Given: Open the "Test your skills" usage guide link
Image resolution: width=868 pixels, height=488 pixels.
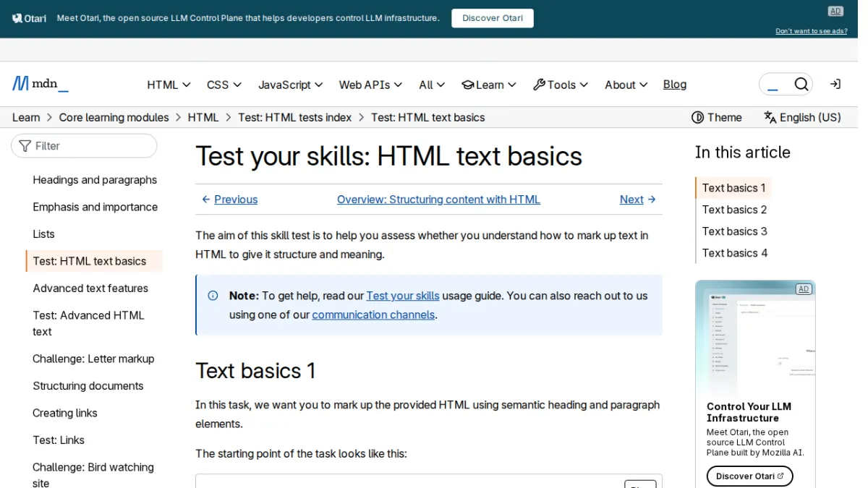Looking at the screenshot, I should pyautogui.click(x=403, y=296).
